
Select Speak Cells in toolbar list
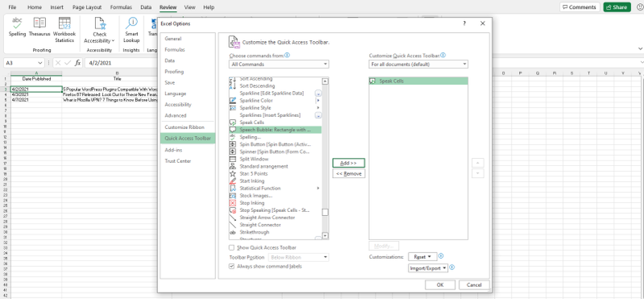[418, 81]
